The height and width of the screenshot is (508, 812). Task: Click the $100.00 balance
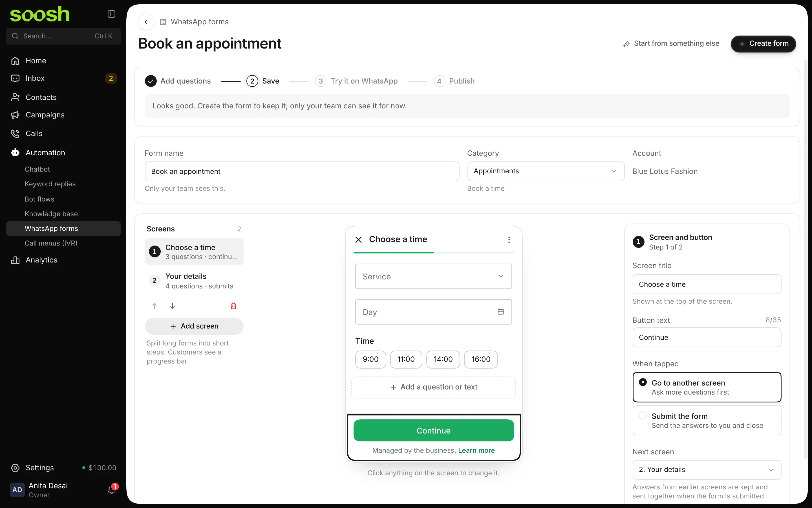pos(102,468)
